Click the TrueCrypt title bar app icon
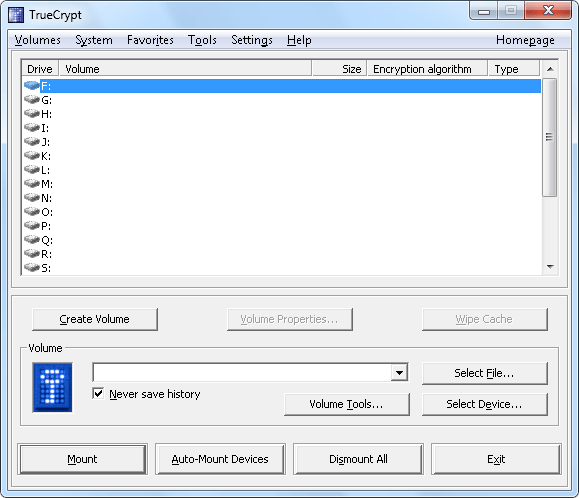Screen dimensions: 579x498 pos(16,15)
